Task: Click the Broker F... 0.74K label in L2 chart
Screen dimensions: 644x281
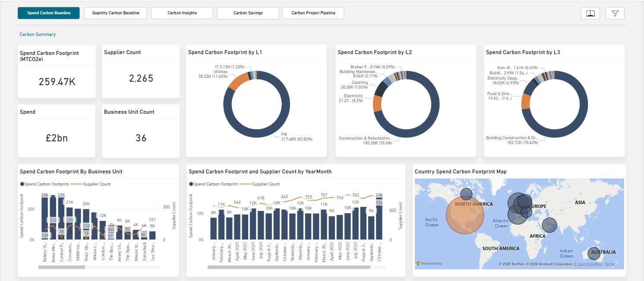Action: point(373,67)
